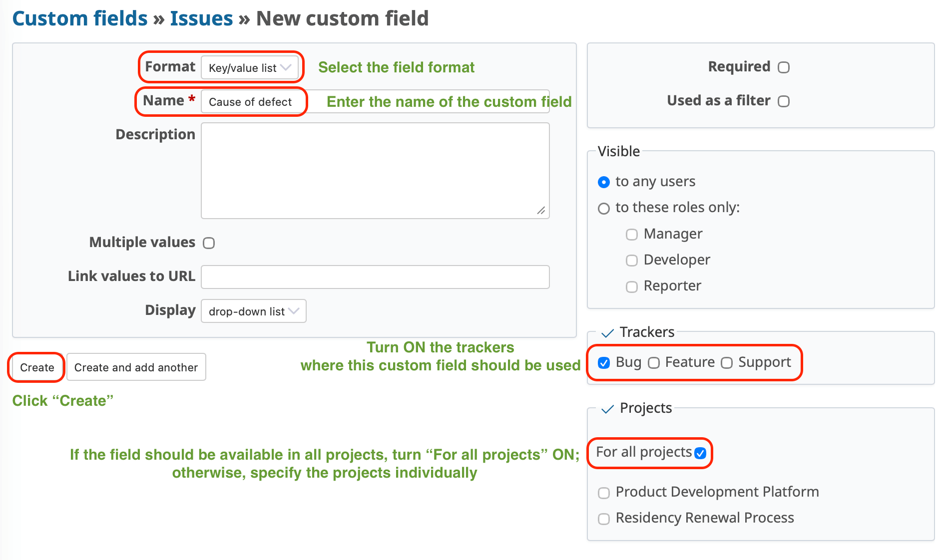Click the Projects check-all checkmark icon
Screen dimensions: 947x560
pos(607,409)
